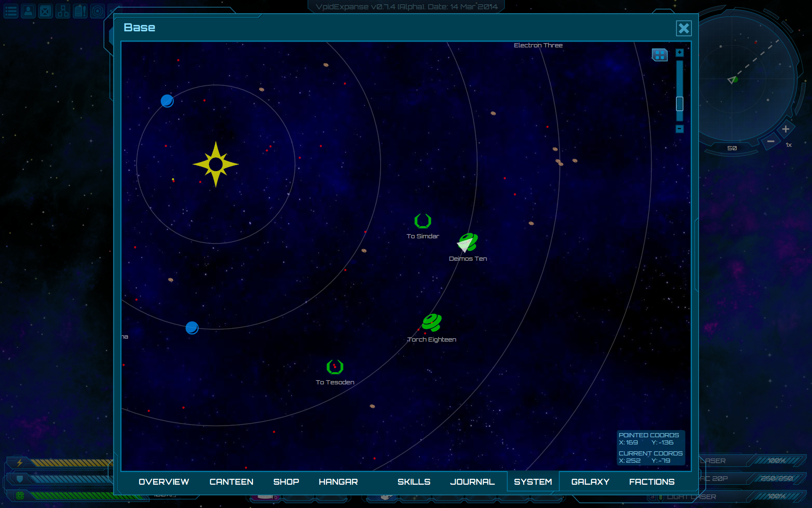Open the Shop tab
This screenshot has height=508, width=812.
point(286,482)
